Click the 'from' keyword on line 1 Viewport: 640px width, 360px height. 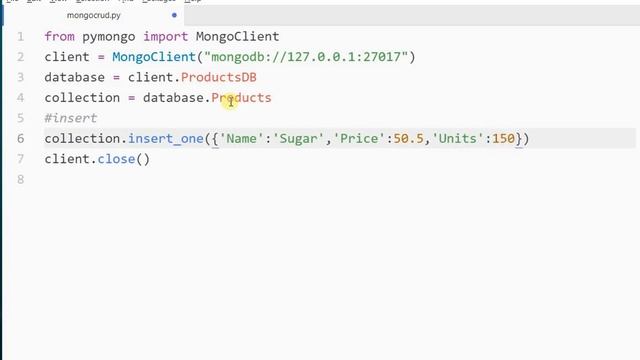pyautogui.click(x=60, y=37)
